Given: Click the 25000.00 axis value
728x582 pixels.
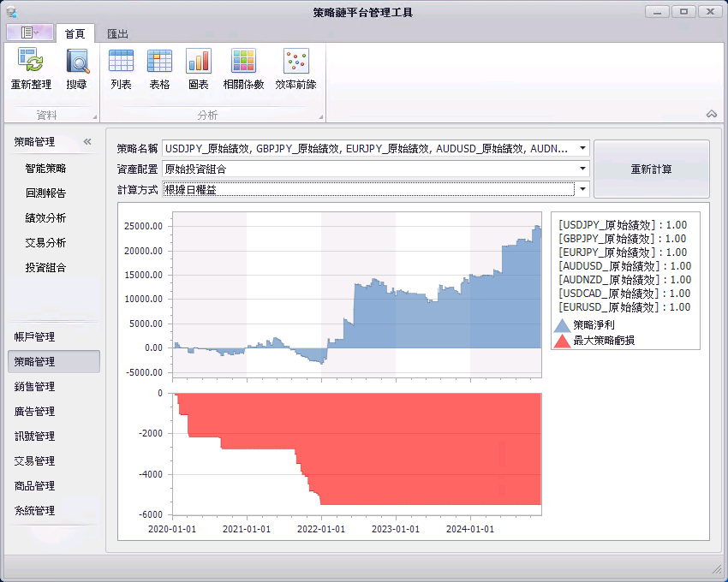Looking at the screenshot, I should point(144,227).
